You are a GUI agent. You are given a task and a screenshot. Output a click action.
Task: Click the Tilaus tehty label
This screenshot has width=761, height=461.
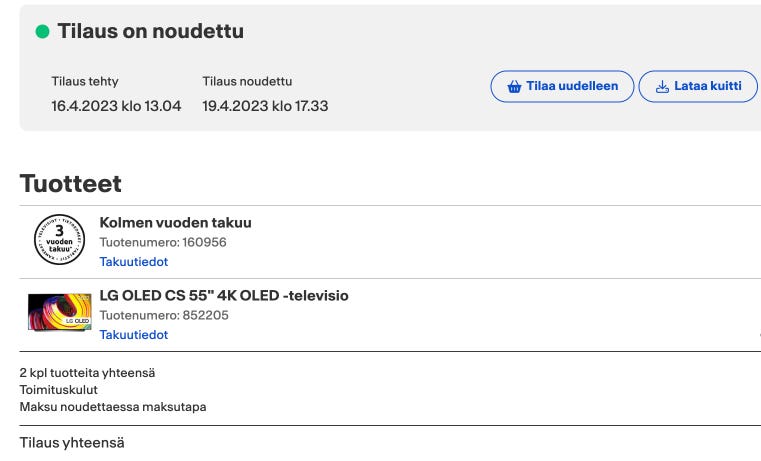coord(85,82)
